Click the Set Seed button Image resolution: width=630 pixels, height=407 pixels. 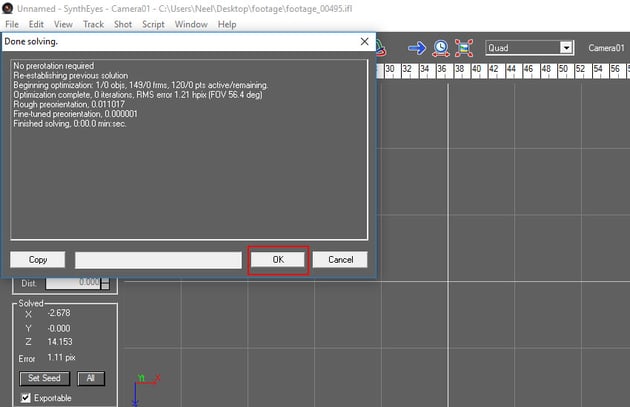[x=45, y=378]
